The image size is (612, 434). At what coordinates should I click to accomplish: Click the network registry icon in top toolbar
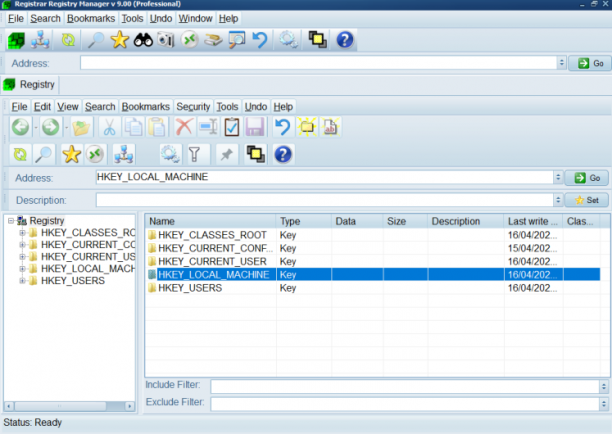pos(40,40)
